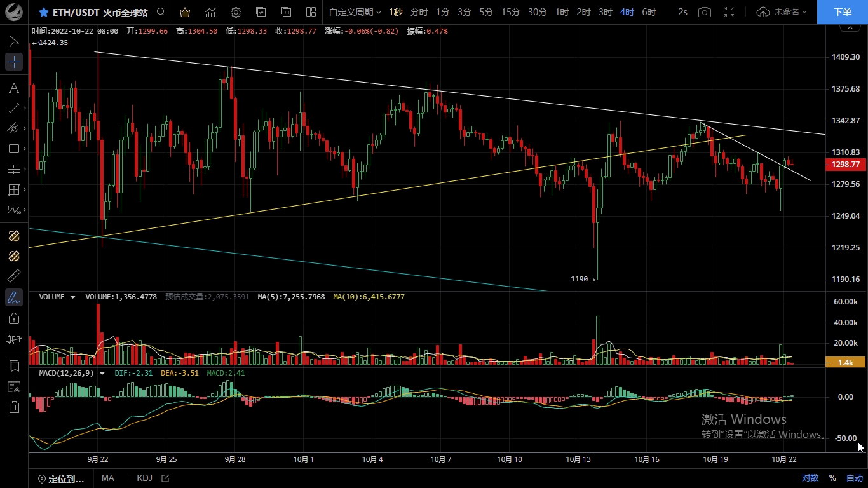This screenshot has width=868, height=488.
Task: Add the KDJ indicator
Action: [144, 478]
